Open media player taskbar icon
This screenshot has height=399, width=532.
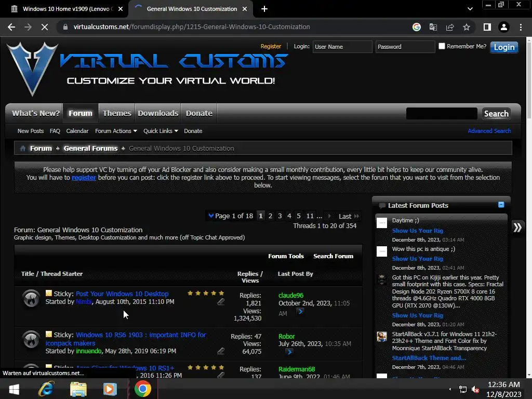click(110, 389)
